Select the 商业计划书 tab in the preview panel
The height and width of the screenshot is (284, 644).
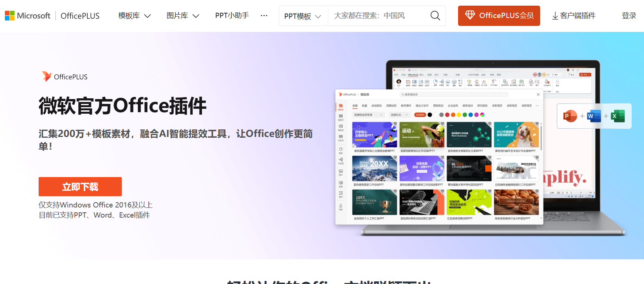422,106
